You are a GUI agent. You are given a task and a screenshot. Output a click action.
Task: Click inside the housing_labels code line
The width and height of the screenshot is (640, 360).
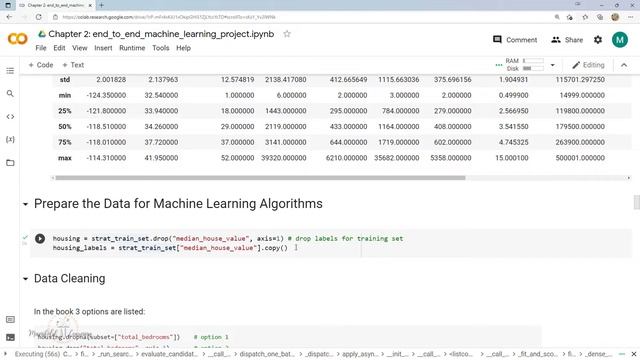(x=170, y=248)
